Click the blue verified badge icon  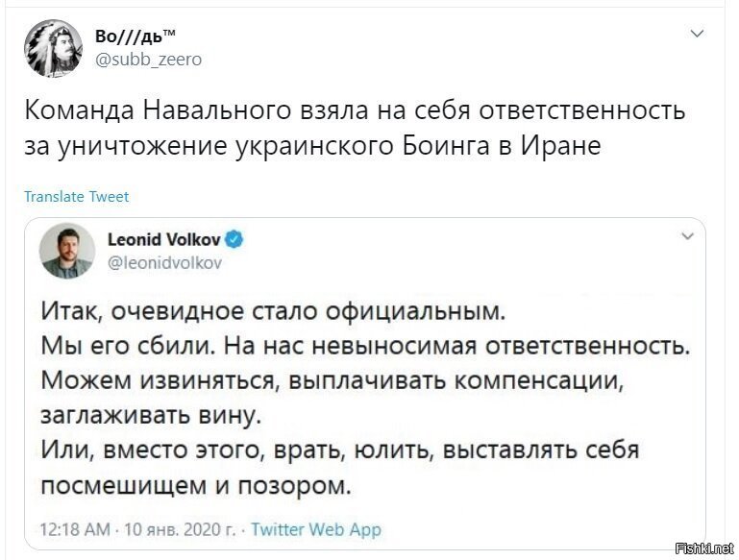(x=234, y=240)
